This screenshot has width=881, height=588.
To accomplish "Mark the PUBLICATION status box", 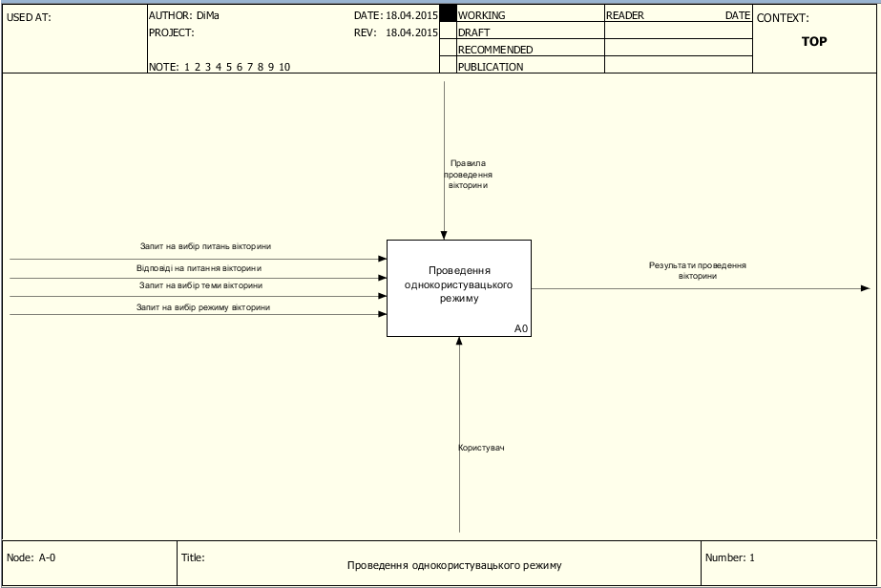I will click(448, 65).
